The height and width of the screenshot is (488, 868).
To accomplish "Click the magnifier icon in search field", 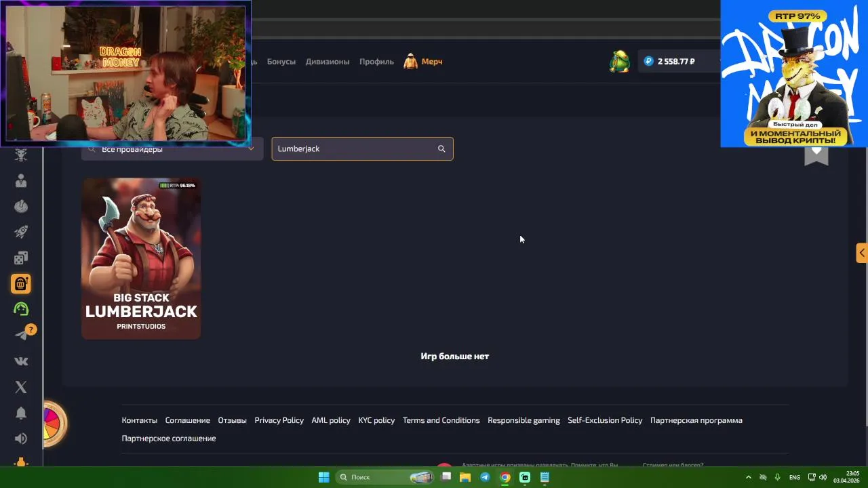I will (x=441, y=149).
